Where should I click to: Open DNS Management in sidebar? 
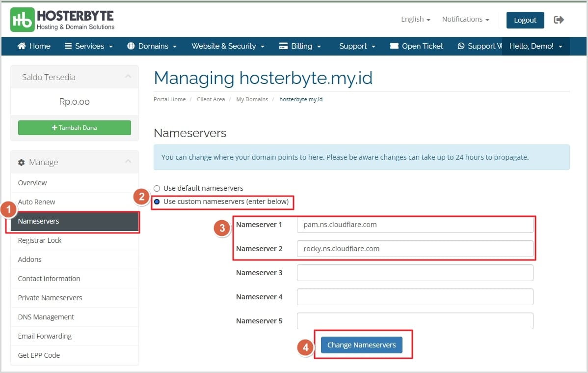[46, 317]
